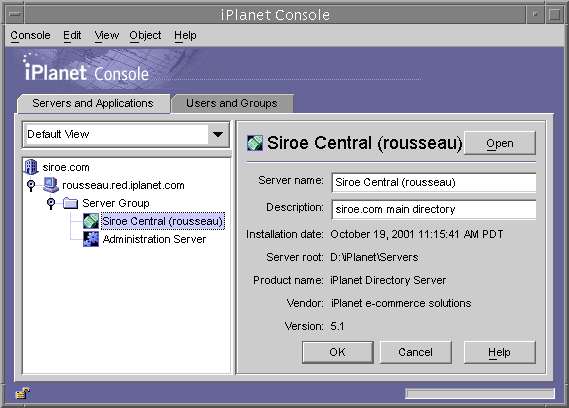Click the 'Version:' label
The image size is (569, 408).
tap(304, 326)
